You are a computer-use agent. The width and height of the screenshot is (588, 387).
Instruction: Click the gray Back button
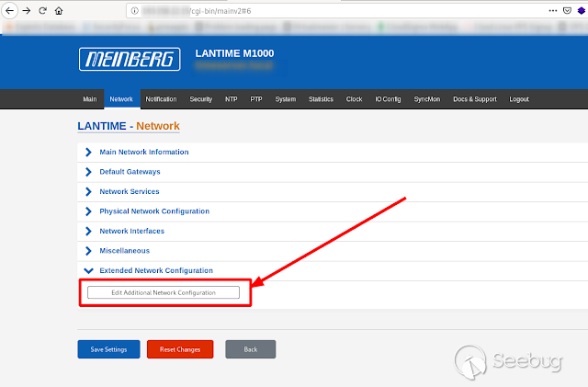pyautogui.click(x=251, y=349)
